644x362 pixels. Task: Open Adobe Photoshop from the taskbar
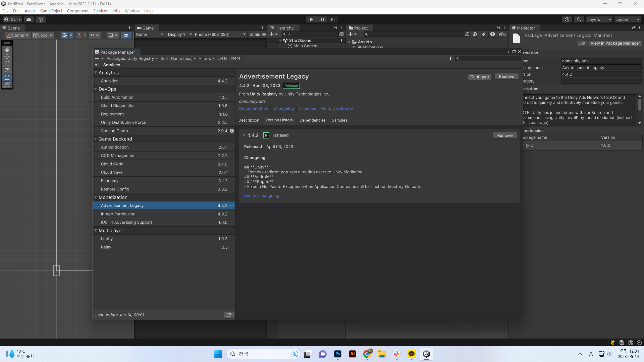(x=338, y=354)
